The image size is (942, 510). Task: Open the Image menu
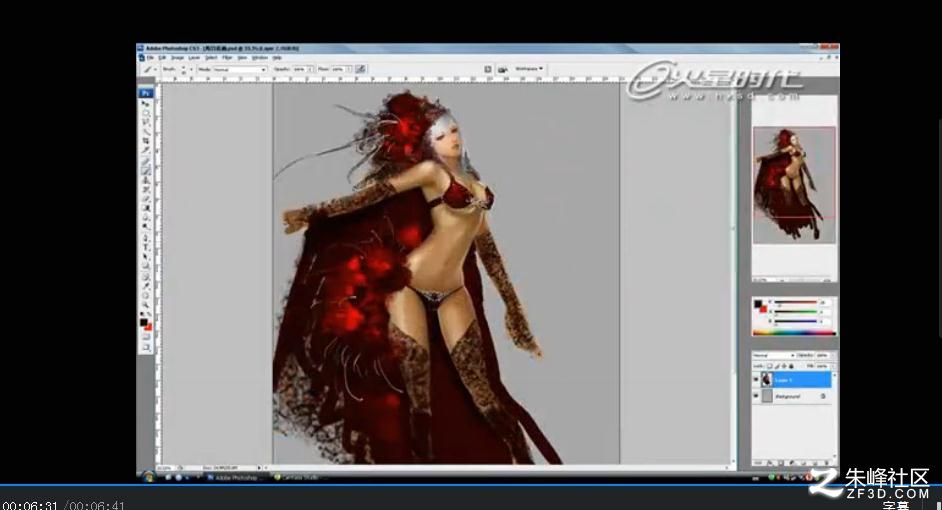point(177,58)
